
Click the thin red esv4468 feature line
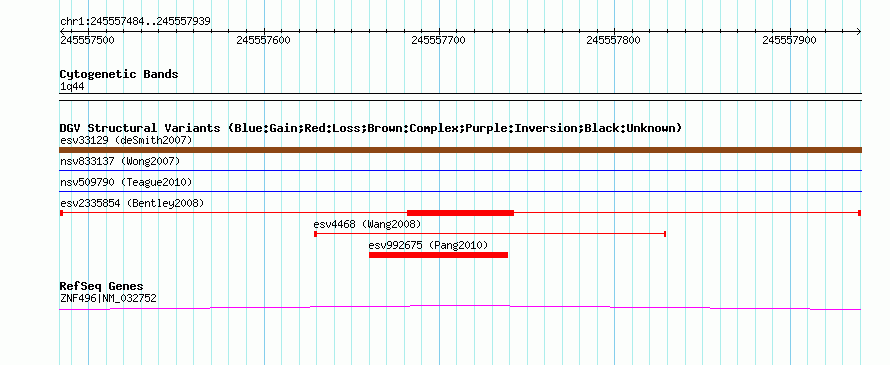tap(490, 234)
